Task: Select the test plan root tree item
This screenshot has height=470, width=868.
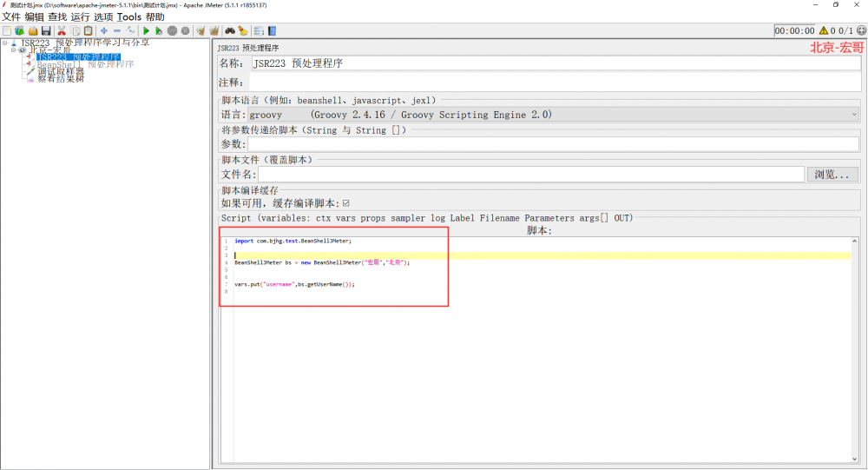Action: [85, 43]
